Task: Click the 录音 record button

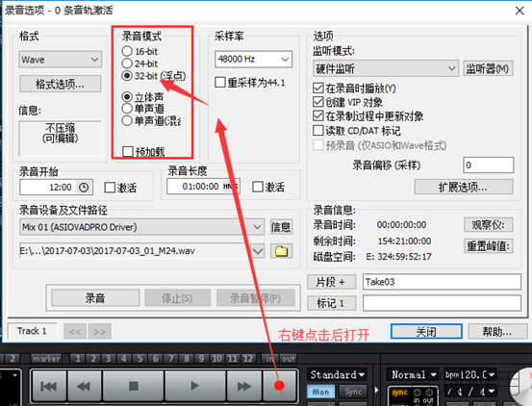Action: tap(95, 298)
